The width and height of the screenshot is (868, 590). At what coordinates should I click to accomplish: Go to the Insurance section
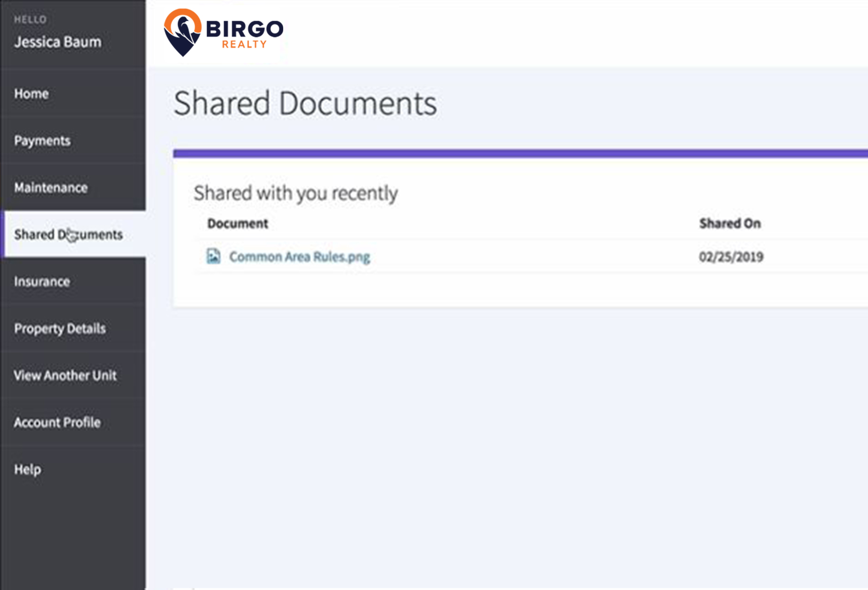point(42,281)
